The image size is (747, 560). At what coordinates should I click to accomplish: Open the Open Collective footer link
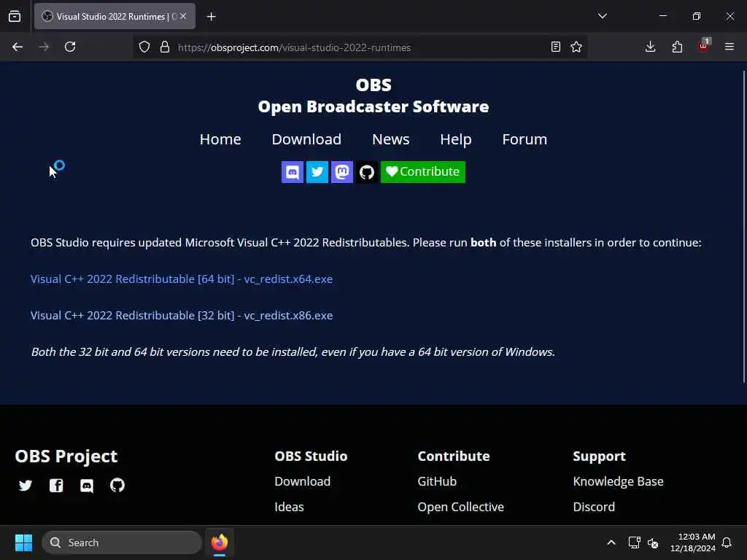coord(461,507)
